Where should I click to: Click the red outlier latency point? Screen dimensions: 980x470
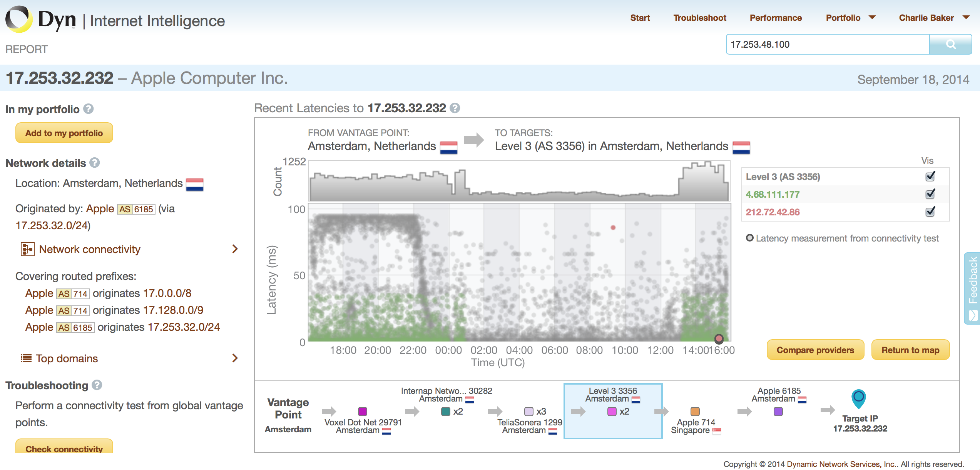[613, 228]
